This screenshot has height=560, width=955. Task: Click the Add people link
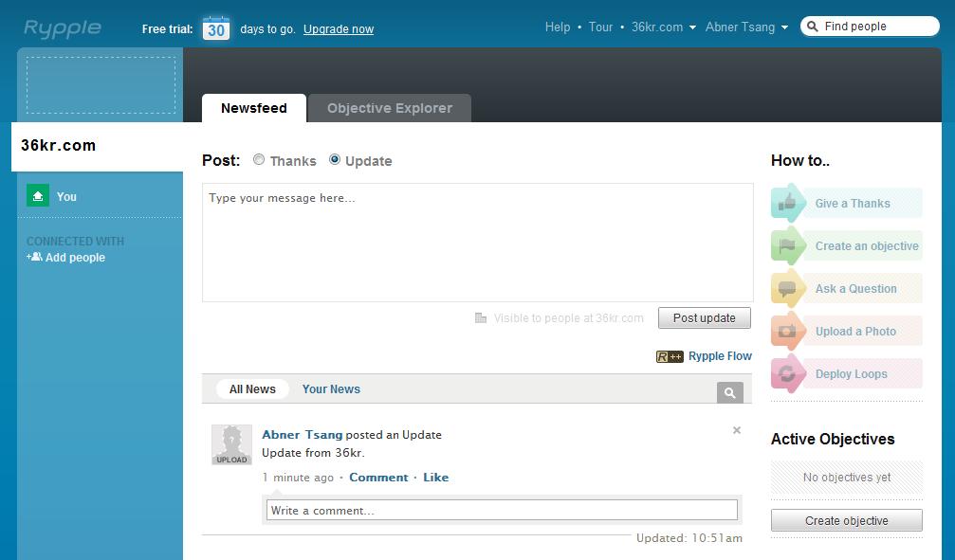tap(75, 258)
